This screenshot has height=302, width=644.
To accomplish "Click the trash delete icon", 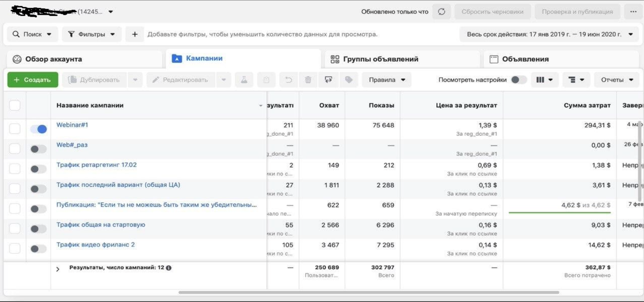I will 308,80.
